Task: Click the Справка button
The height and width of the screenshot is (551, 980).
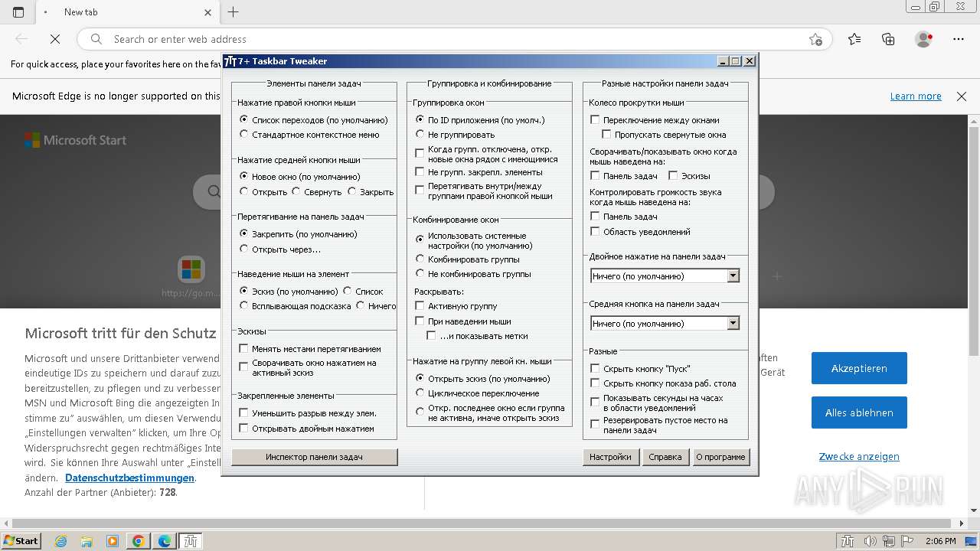Action: tap(665, 457)
